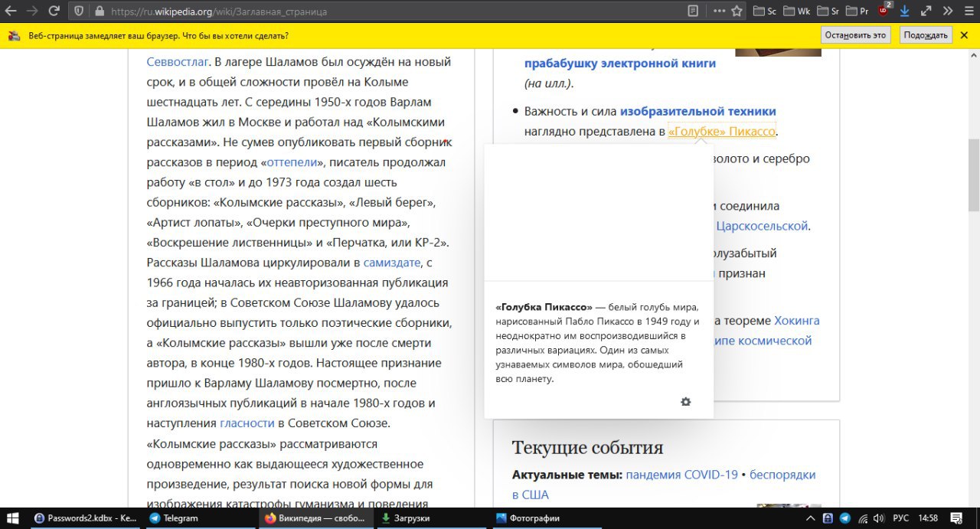Click the forward navigation arrow
The height and width of the screenshot is (529, 980).
(x=32, y=11)
